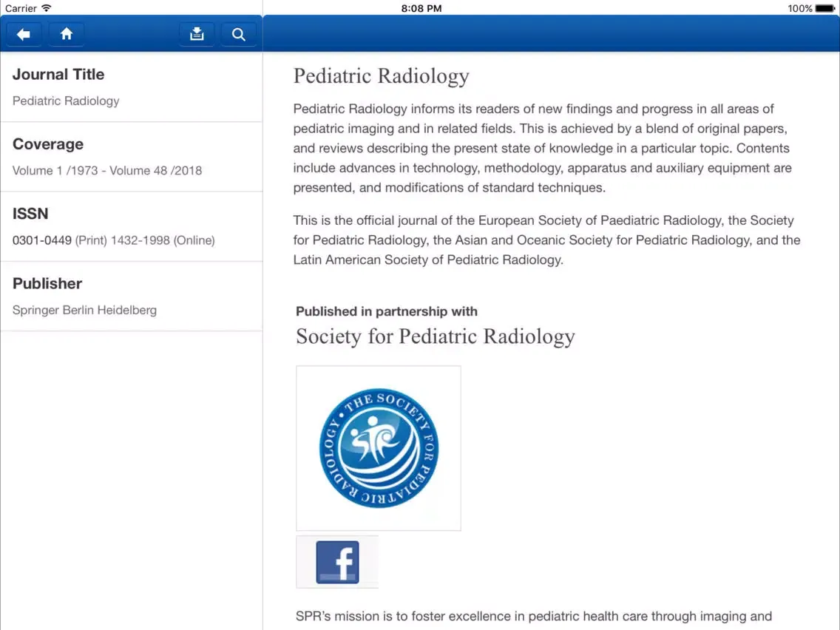This screenshot has height=630, width=840.
Task: Tap the battery indicator in status bar
Action: click(x=825, y=8)
